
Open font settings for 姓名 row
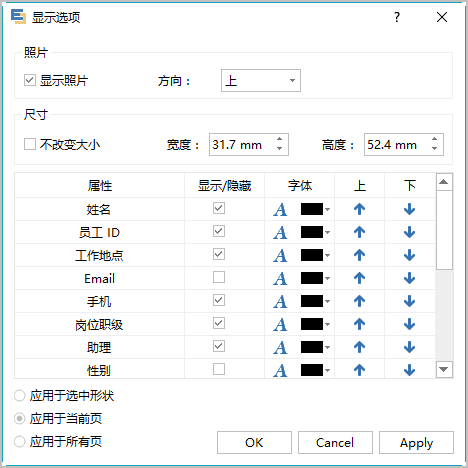click(x=280, y=210)
